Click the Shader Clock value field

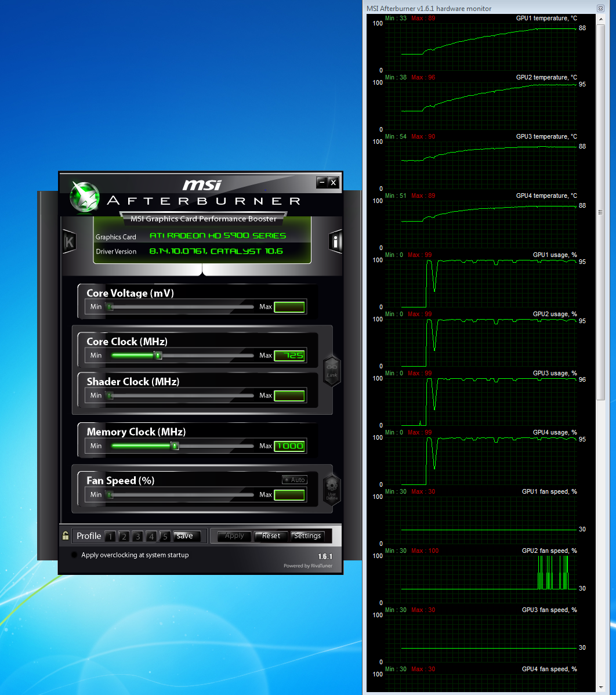(289, 396)
